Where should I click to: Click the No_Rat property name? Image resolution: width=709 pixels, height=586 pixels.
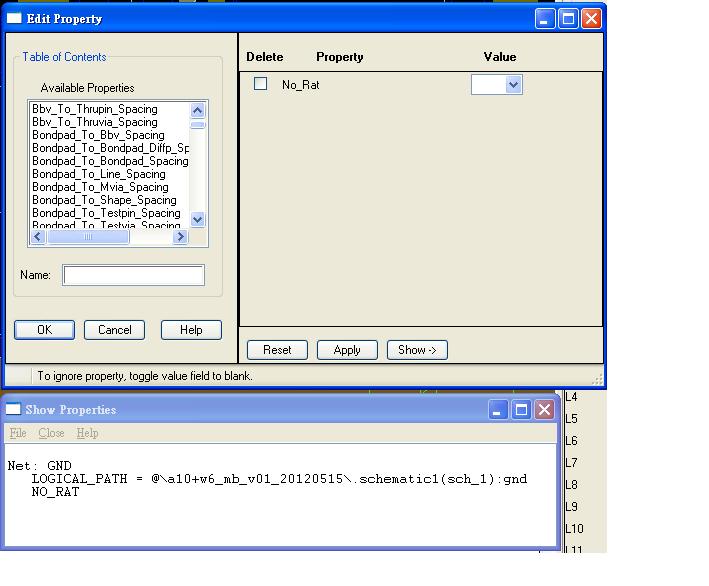click(x=301, y=85)
